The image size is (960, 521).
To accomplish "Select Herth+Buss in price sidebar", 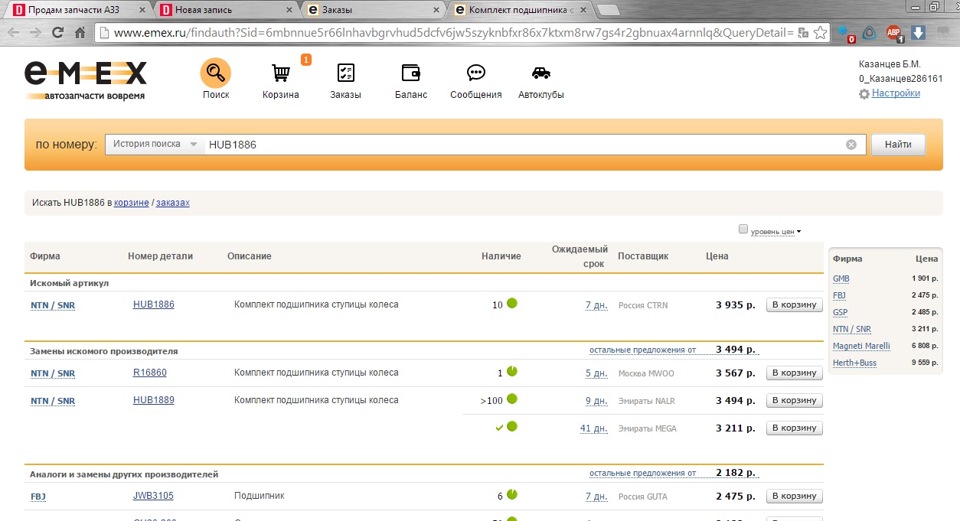I will [x=854, y=363].
